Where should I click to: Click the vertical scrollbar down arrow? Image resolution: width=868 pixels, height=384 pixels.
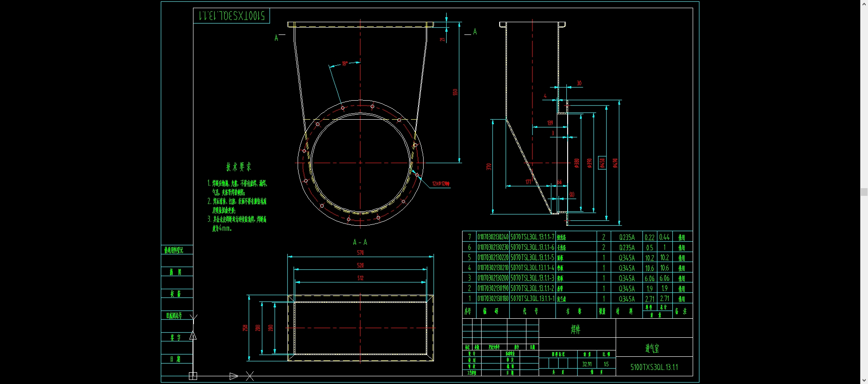pyautogui.click(x=864, y=380)
